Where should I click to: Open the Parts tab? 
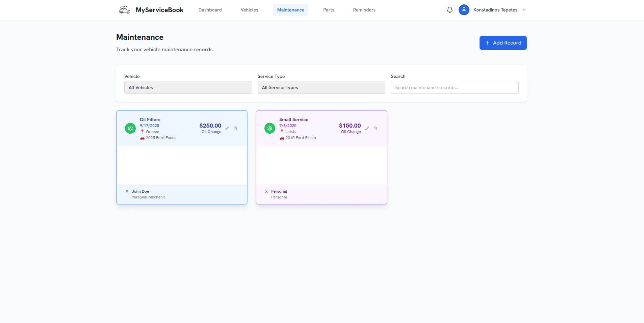pos(329,10)
